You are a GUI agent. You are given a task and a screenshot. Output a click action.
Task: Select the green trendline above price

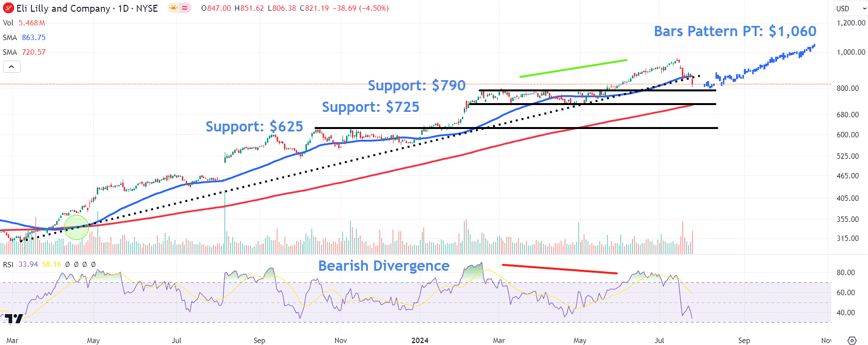point(573,68)
